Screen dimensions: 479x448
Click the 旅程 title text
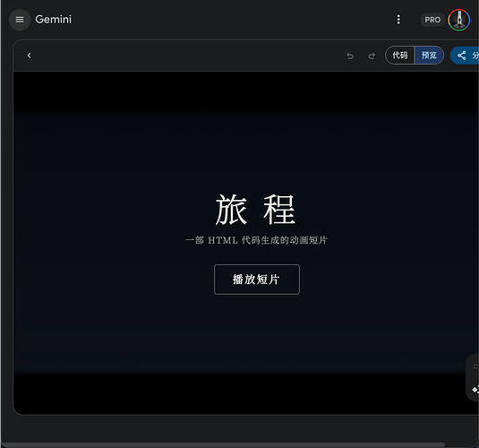(255, 210)
